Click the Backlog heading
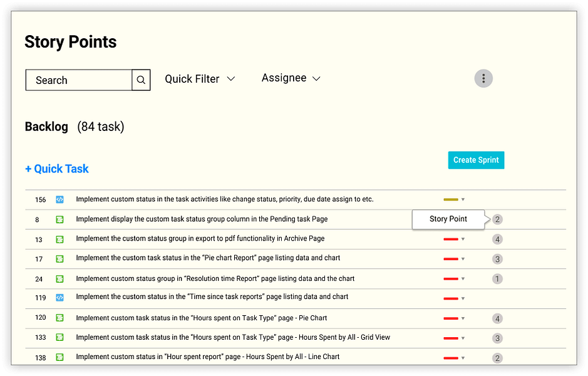 pos(46,127)
